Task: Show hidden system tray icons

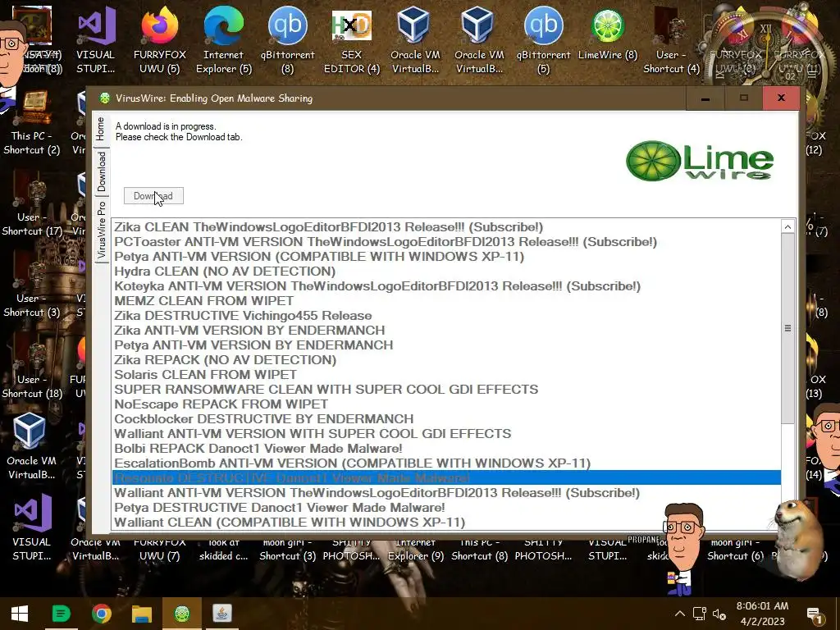Action: coord(680,614)
